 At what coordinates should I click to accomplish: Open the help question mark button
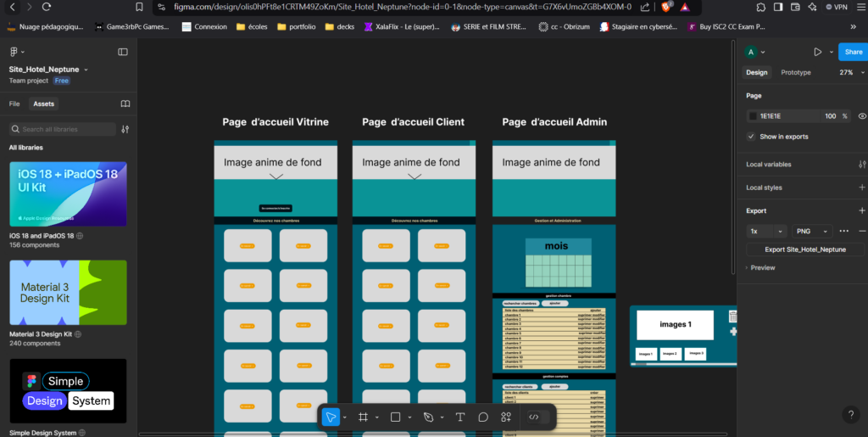click(851, 414)
